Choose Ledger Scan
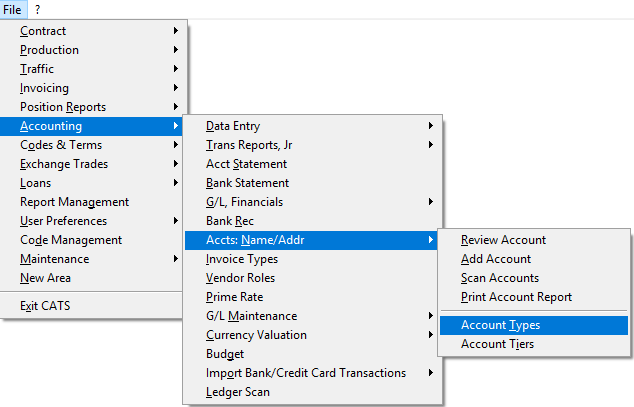 312,392
